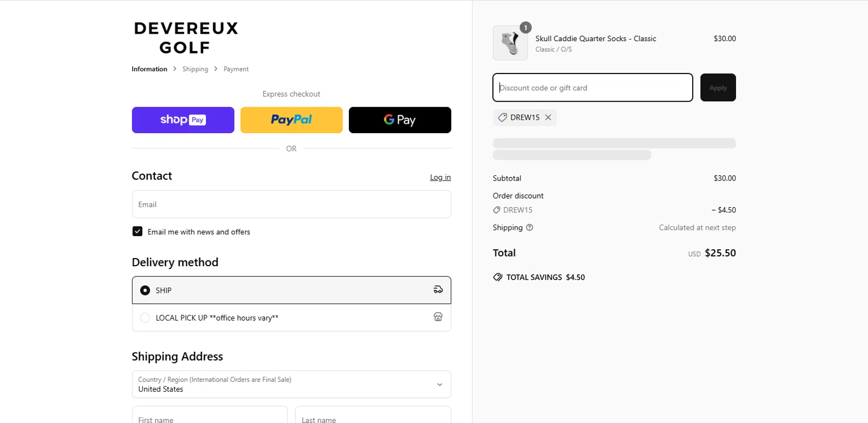The height and width of the screenshot is (423, 868).
Task: Click the quantity badge on product thumbnail
Action: [x=525, y=27]
